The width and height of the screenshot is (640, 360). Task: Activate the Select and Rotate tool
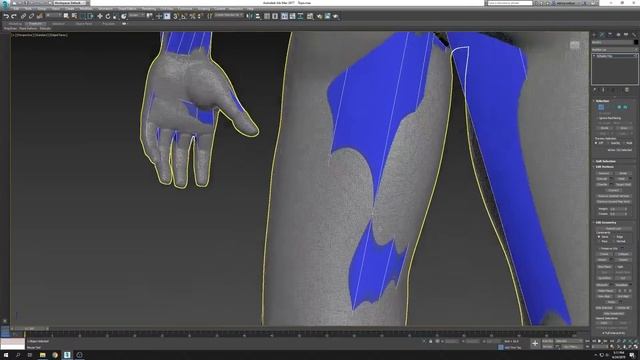coord(108,16)
